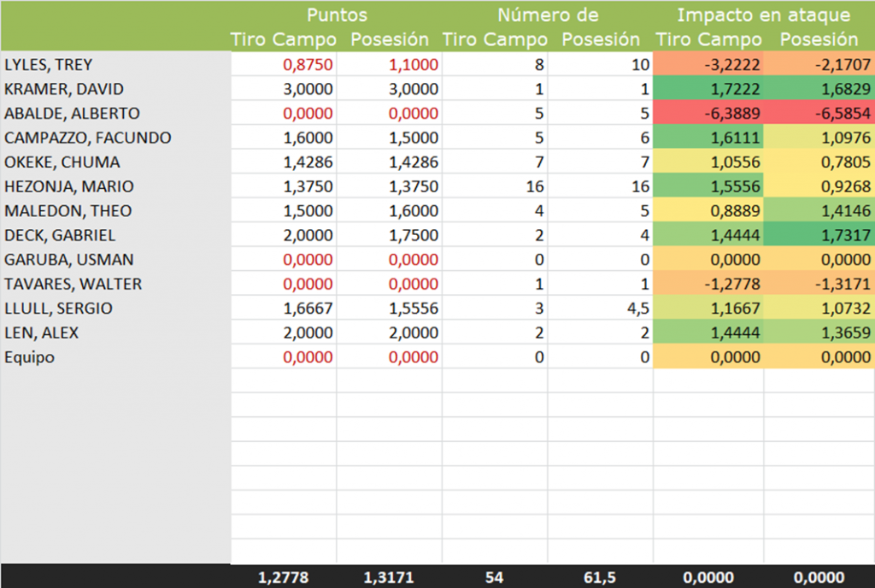The image size is (875, 588).
Task: Select the Número de header cell
Action: (548, 15)
